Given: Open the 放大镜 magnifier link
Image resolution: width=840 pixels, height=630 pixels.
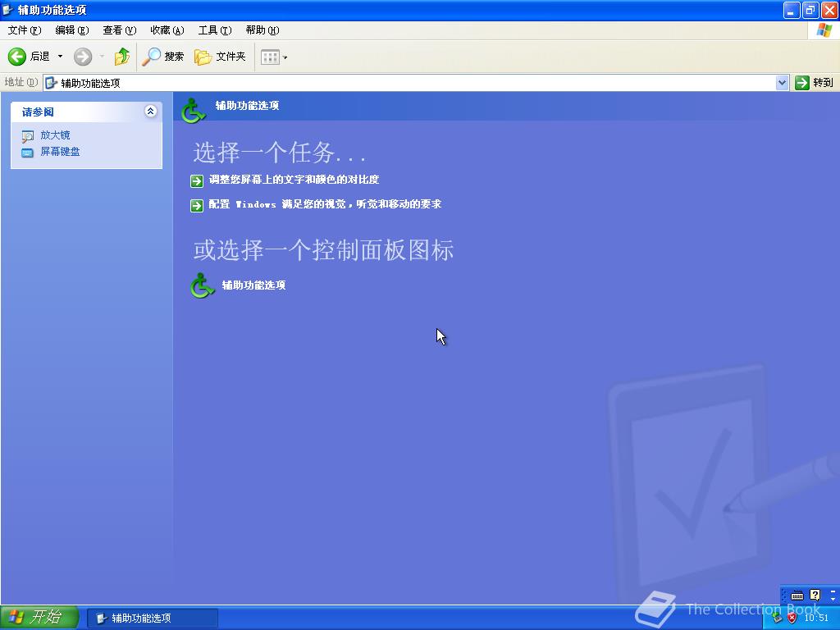Looking at the screenshot, I should coord(55,135).
